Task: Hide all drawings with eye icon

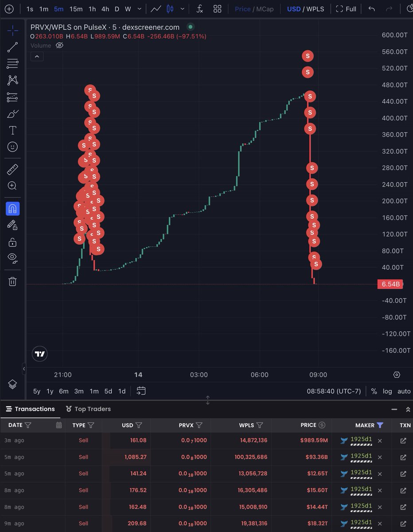Action: click(12, 258)
